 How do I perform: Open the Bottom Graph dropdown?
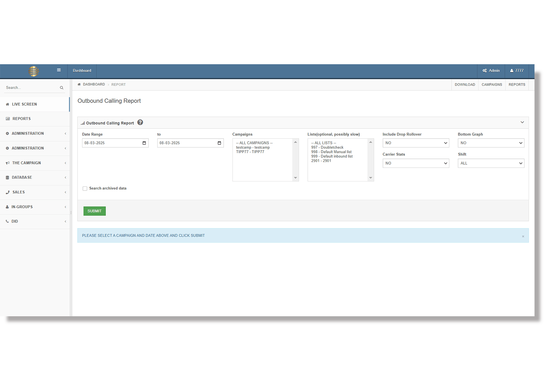491,143
